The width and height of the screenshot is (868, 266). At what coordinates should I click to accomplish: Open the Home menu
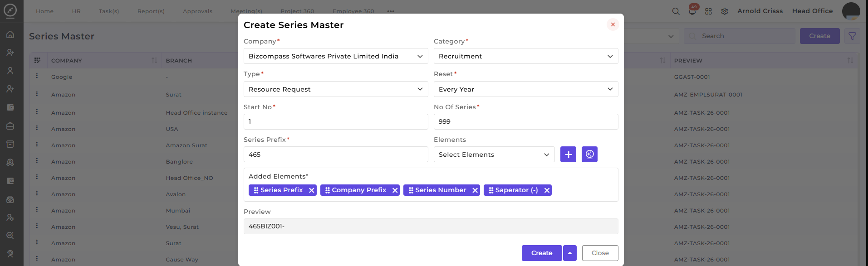click(x=44, y=11)
